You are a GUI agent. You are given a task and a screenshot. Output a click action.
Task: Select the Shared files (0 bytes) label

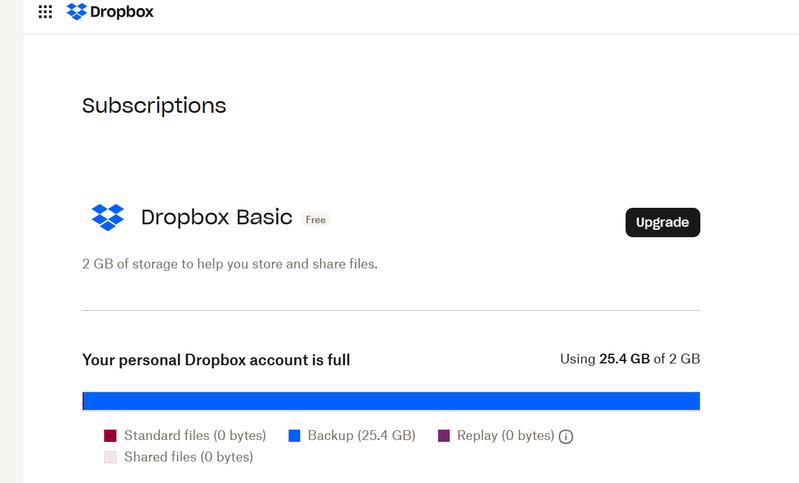click(188, 457)
